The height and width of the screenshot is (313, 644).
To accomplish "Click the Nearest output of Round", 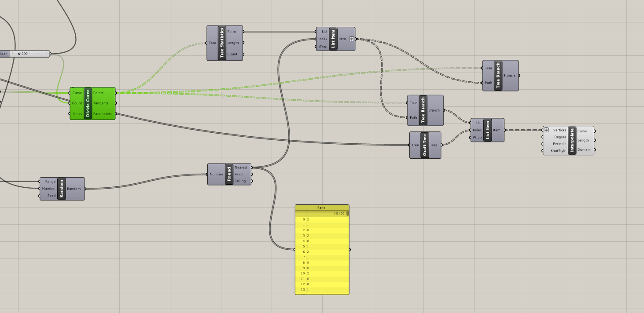I will click(241, 167).
